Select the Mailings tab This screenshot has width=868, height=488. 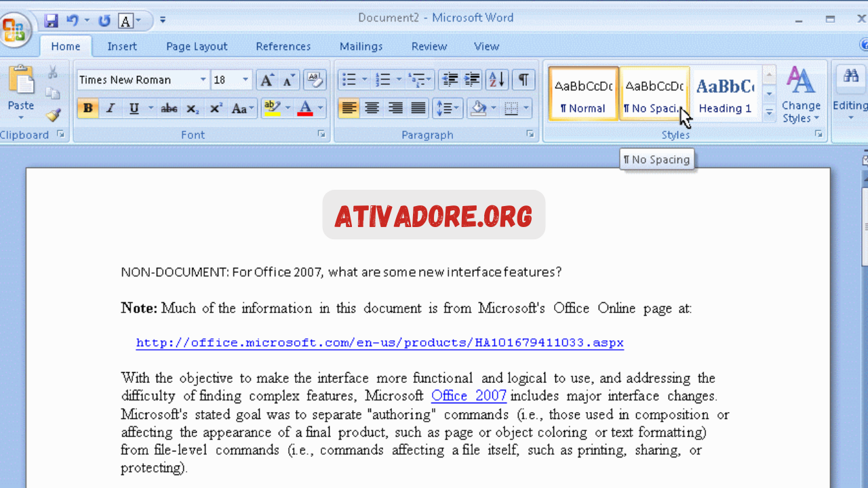pos(361,46)
